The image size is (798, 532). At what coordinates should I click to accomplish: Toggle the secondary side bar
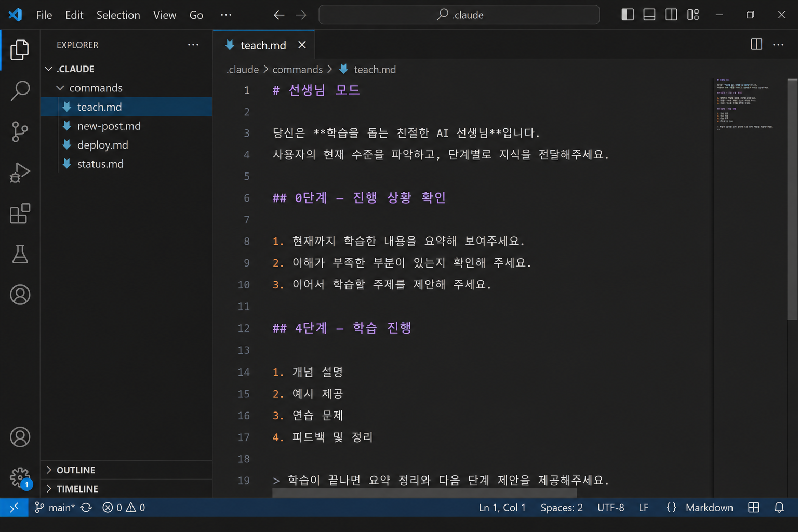[x=671, y=15]
